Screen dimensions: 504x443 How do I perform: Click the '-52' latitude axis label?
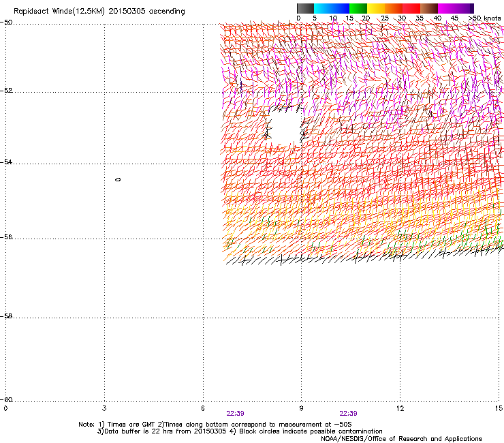click(6, 91)
